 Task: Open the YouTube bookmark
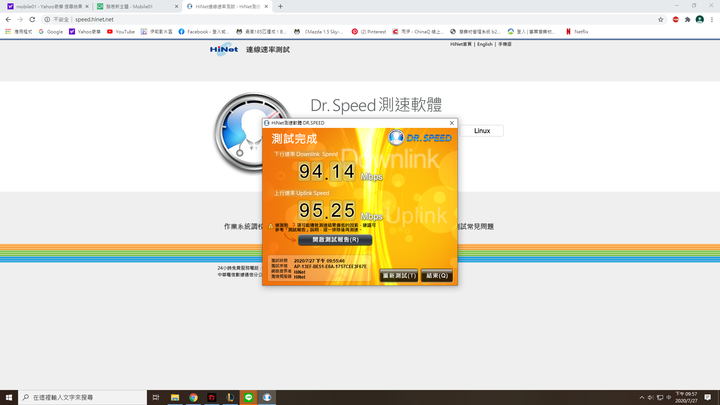pyautogui.click(x=121, y=32)
